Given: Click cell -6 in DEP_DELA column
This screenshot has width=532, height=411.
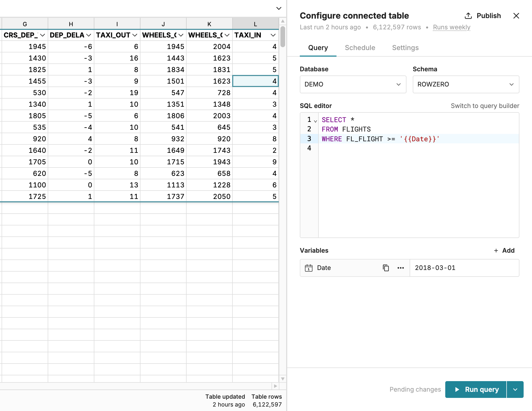Looking at the screenshot, I should 71,47.
